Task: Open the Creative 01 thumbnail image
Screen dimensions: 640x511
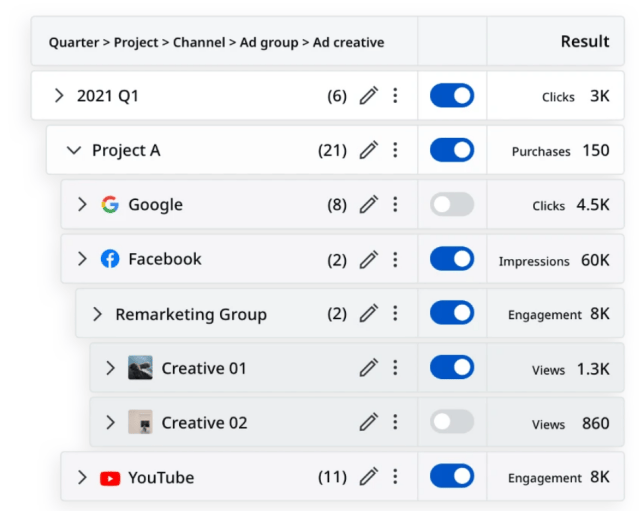Action: pyautogui.click(x=140, y=368)
